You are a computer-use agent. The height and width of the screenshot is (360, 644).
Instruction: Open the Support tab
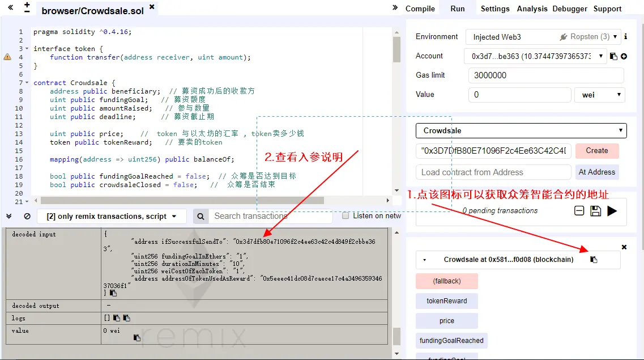(607, 9)
